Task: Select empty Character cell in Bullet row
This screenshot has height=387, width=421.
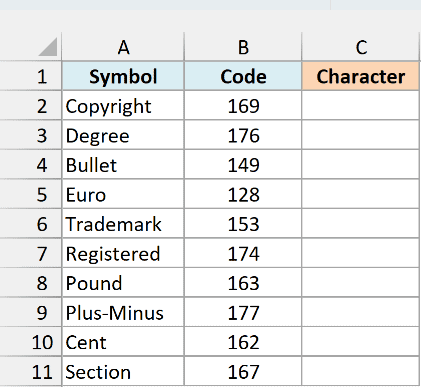Action: point(361,165)
